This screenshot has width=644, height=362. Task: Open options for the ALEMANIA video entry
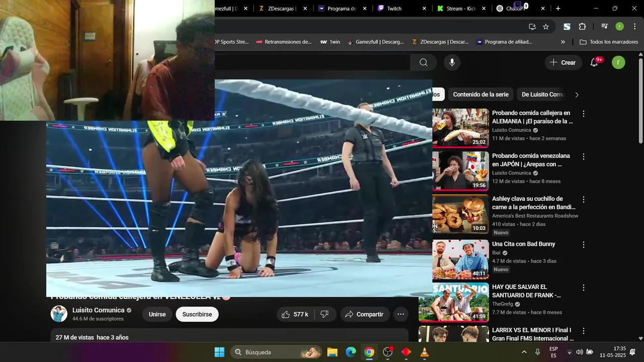click(584, 114)
